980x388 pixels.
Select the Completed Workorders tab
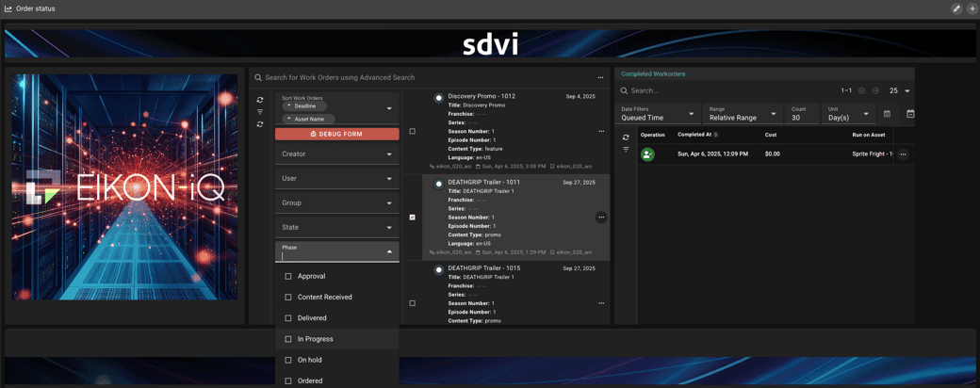pos(652,73)
